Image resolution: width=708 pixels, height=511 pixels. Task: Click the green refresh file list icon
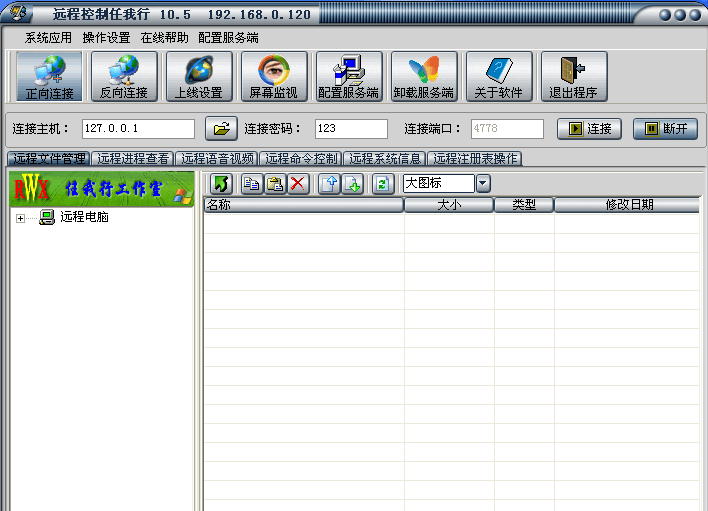[382, 184]
